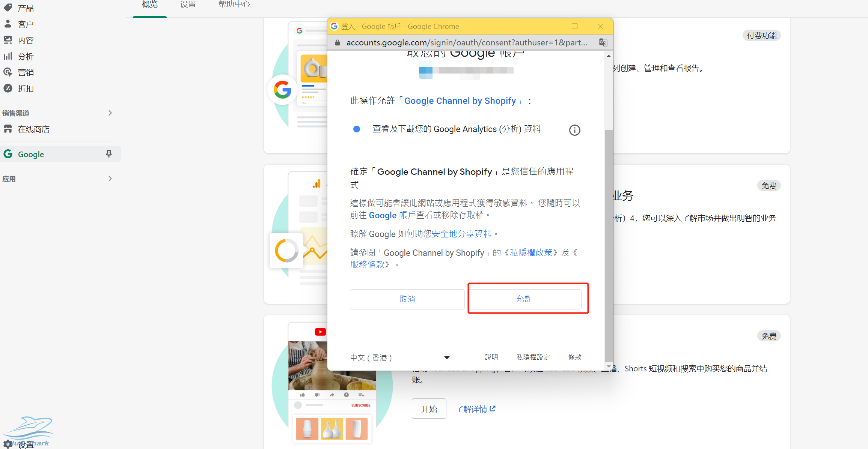The image size is (868, 449).
Task: Click the YouTube pottery video thumbnail
Action: point(332,365)
